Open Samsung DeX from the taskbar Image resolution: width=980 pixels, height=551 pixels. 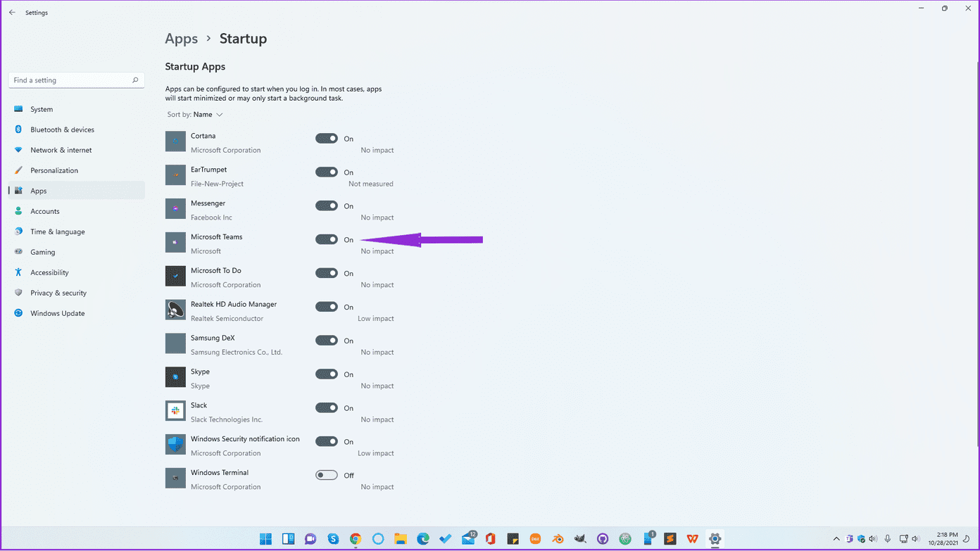(x=535, y=539)
